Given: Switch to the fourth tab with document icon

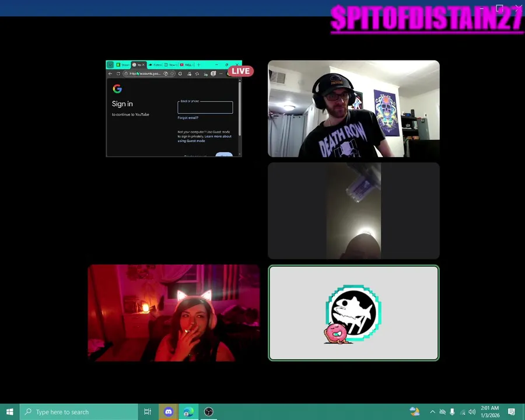Looking at the screenshot, I should point(170,65).
